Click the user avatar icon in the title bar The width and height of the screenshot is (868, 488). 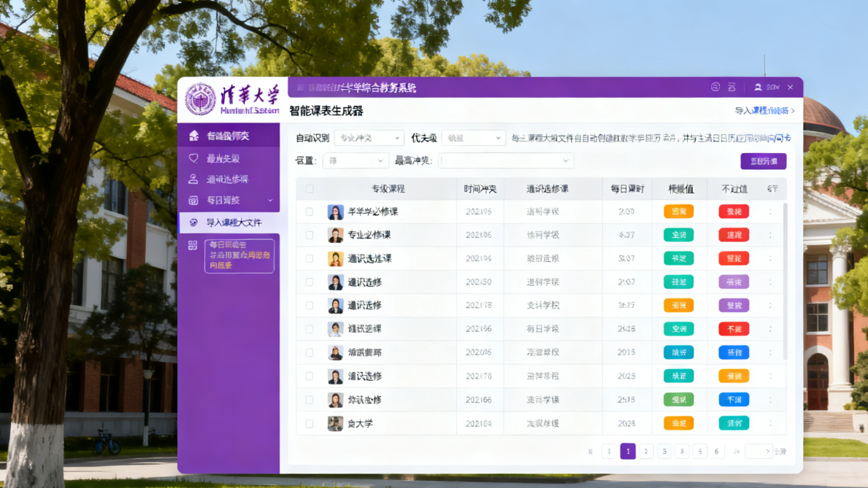tap(757, 87)
